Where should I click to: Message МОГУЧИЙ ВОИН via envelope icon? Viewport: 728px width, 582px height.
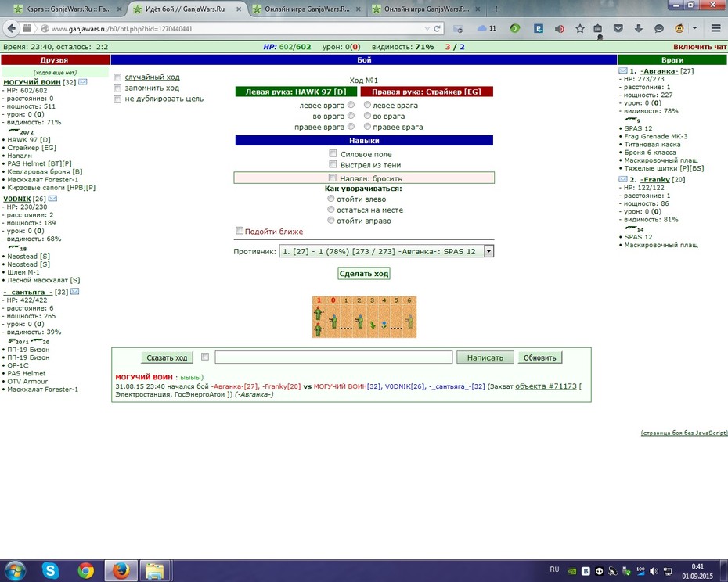(83, 82)
